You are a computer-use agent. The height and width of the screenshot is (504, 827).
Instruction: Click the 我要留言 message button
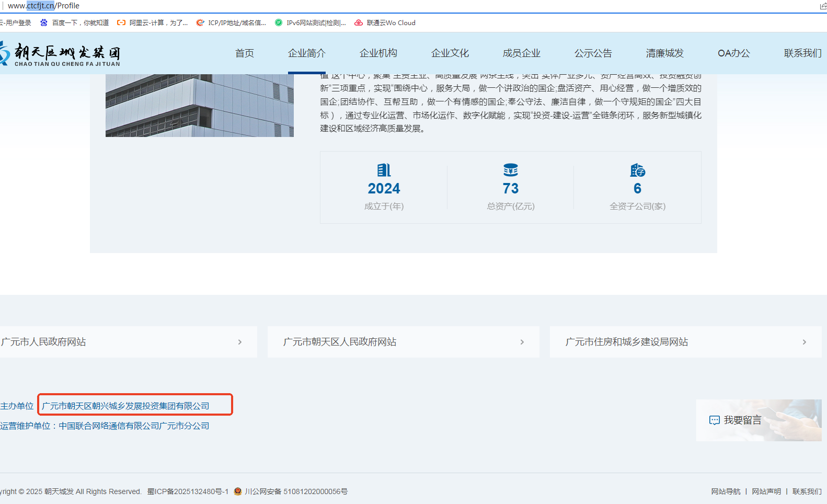click(x=759, y=420)
